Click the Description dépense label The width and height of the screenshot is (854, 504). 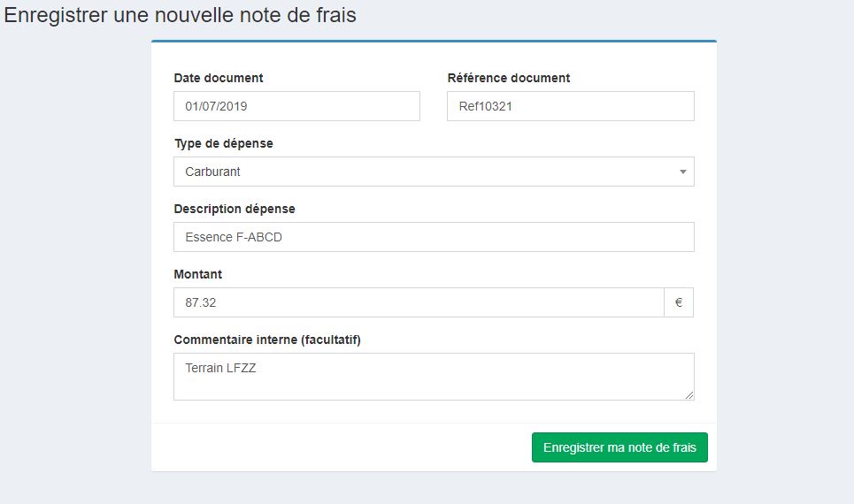click(235, 209)
